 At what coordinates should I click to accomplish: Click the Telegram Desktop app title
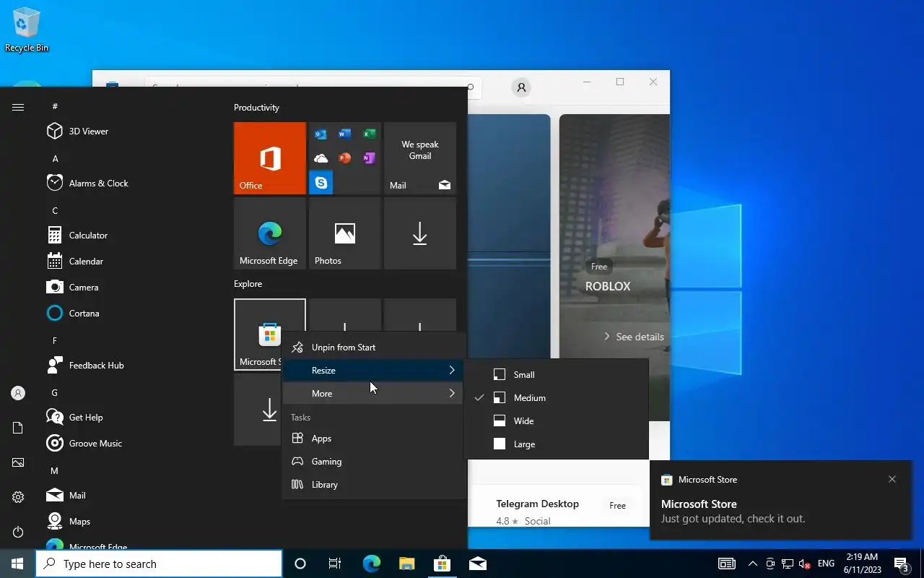pyautogui.click(x=538, y=504)
